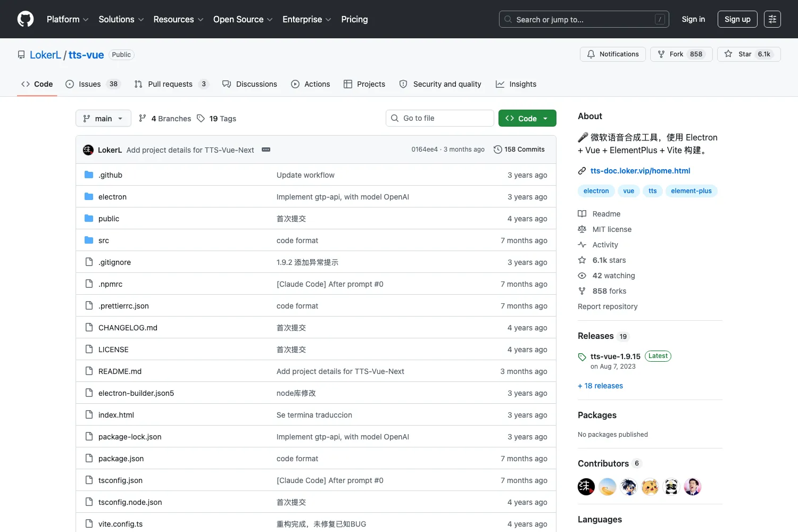
Task: Open the Projects tab
Action: 364,84
